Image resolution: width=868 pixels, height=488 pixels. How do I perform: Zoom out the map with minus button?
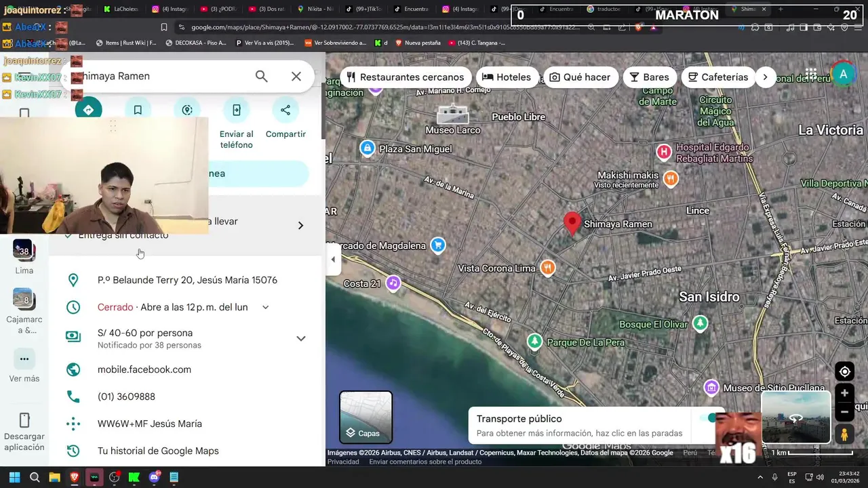(x=844, y=411)
